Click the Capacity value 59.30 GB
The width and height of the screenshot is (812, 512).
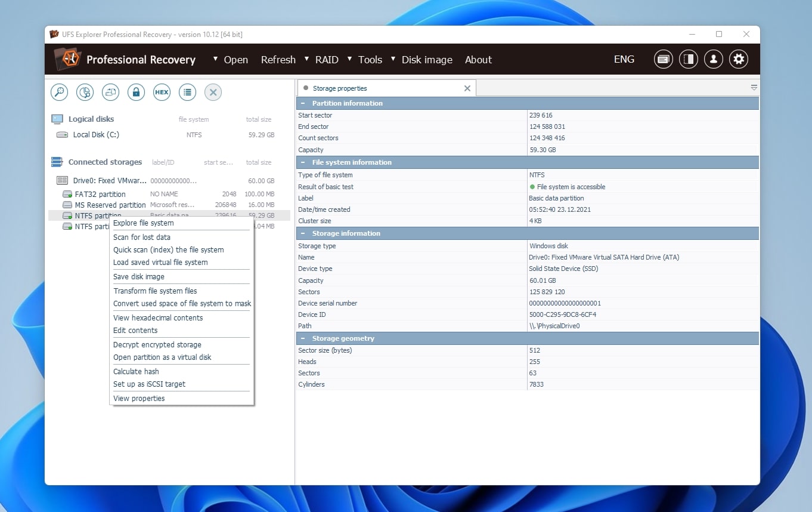click(543, 150)
